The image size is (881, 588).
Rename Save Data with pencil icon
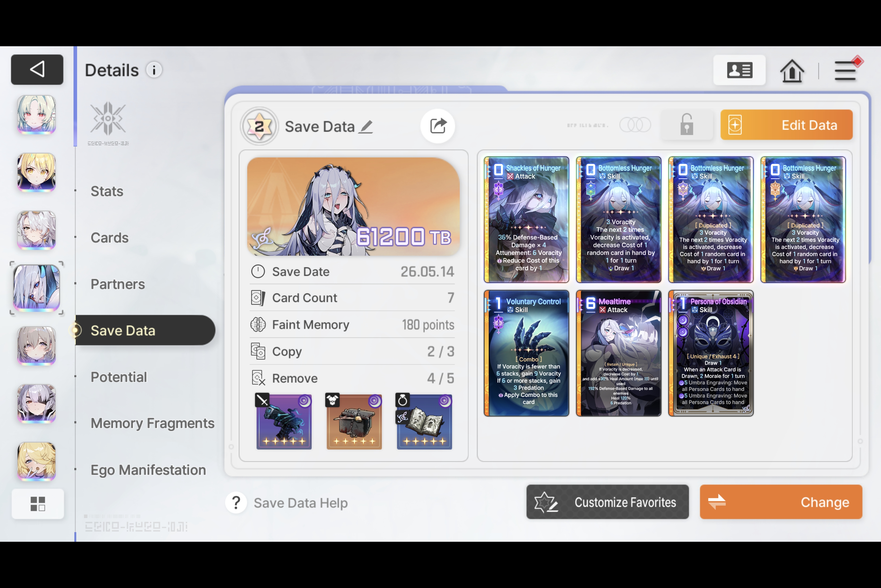pos(366,127)
